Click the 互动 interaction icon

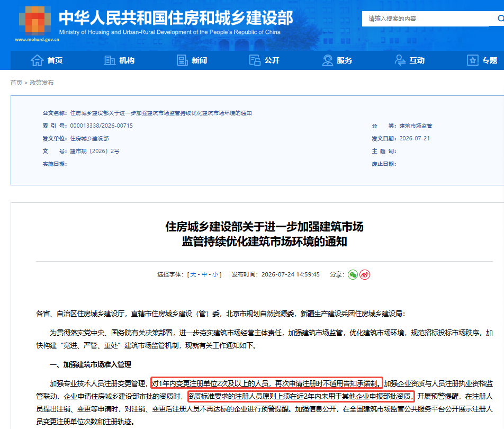pyautogui.click(x=400, y=60)
